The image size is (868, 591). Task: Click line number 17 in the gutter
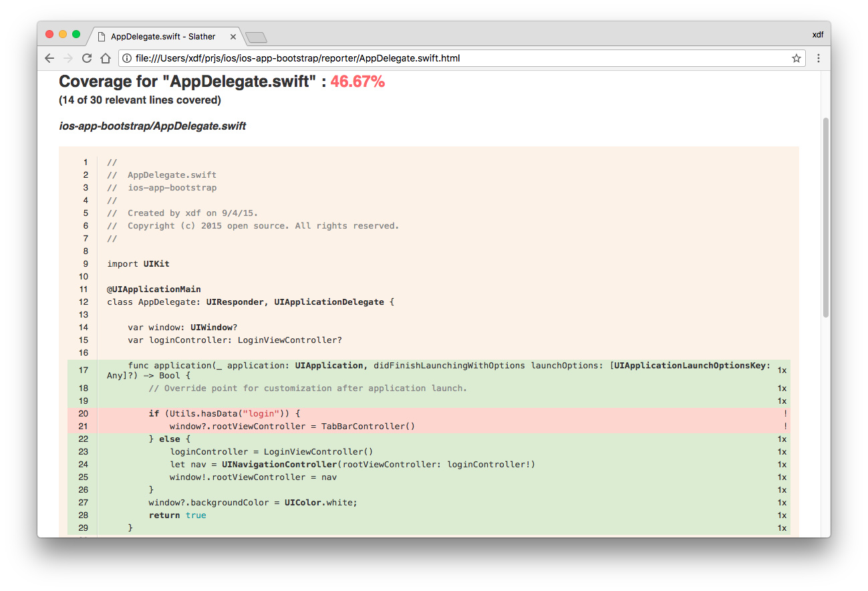[84, 370]
